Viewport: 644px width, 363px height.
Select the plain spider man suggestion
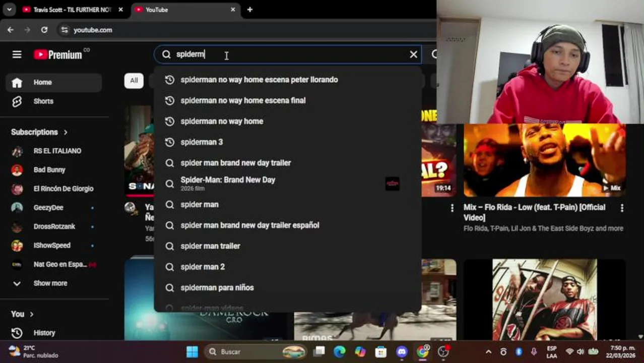[287, 204]
